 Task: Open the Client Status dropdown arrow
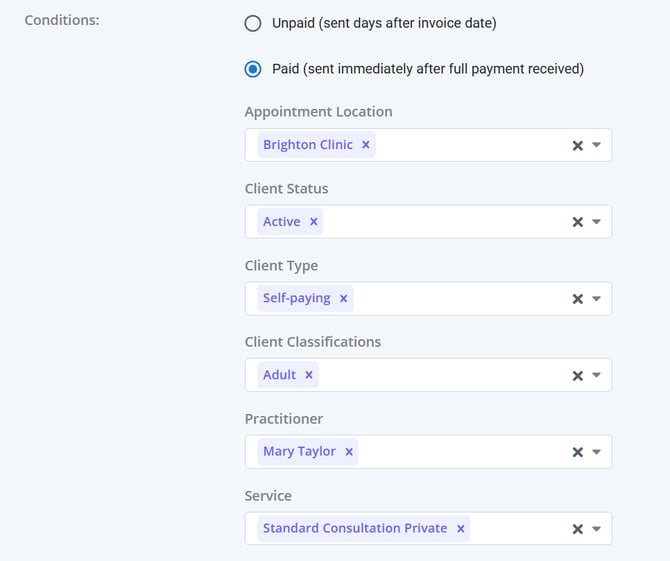(597, 222)
